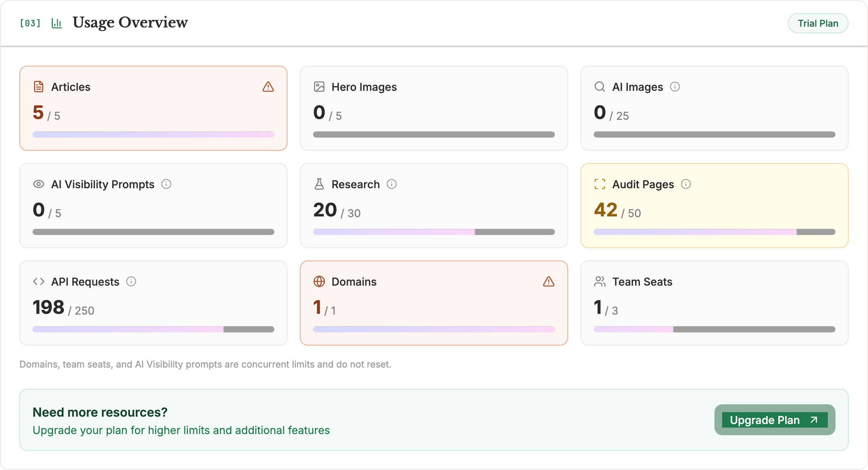Click the Upgrade Plan button
The image size is (868, 470).
[x=775, y=420]
